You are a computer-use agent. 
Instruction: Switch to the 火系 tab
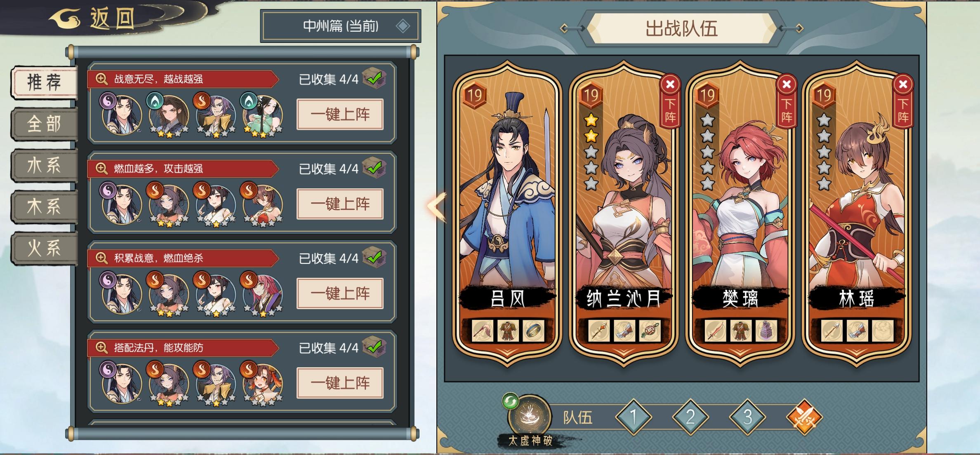44,248
